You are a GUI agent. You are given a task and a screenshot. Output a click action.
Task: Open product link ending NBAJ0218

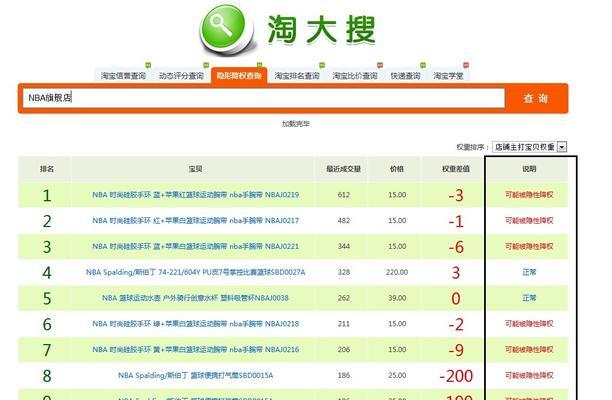[x=196, y=324]
